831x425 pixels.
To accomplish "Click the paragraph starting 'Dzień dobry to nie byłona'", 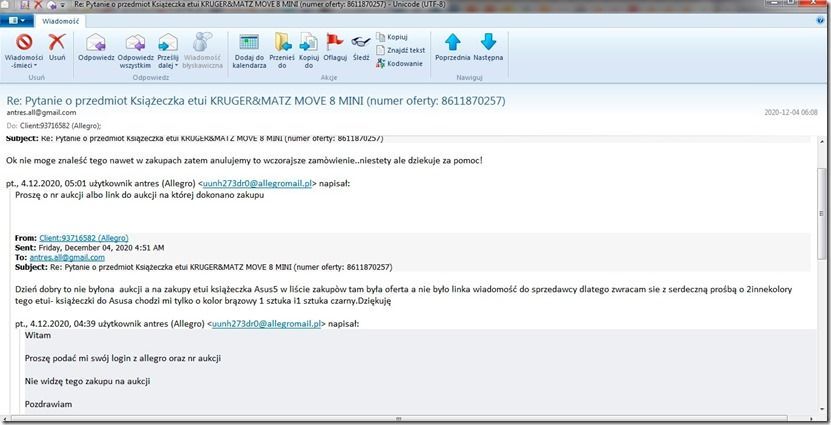I will [x=404, y=295].
